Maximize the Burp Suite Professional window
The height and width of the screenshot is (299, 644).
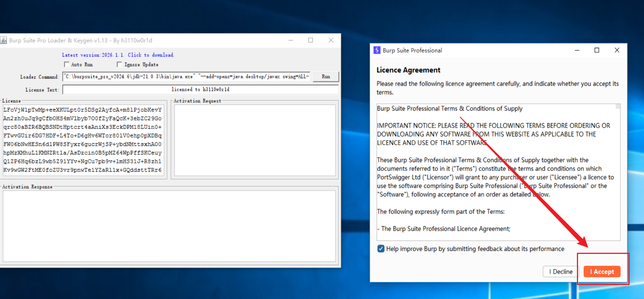(x=597, y=50)
